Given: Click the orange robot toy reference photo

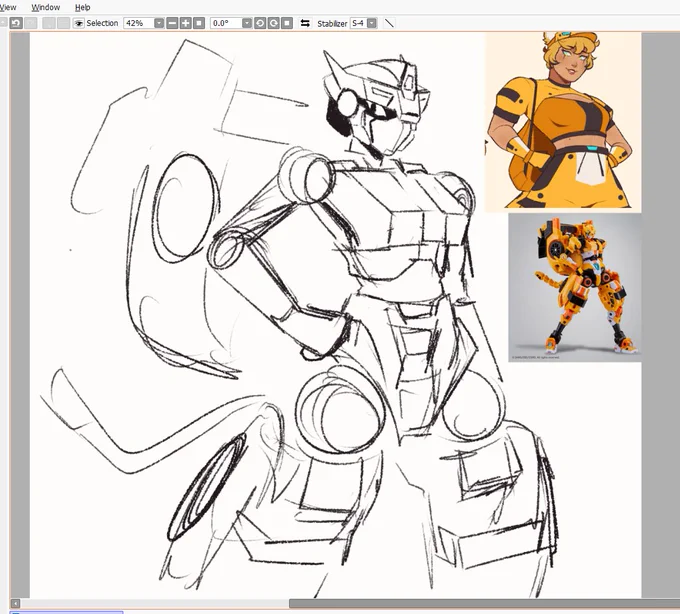Looking at the screenshot, I should click(575, 287).
